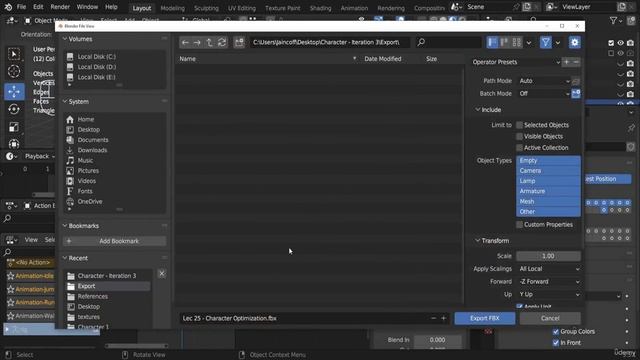Select the Transform tool in Blender toolbar
640x360 pixels.
coord(14,144)
